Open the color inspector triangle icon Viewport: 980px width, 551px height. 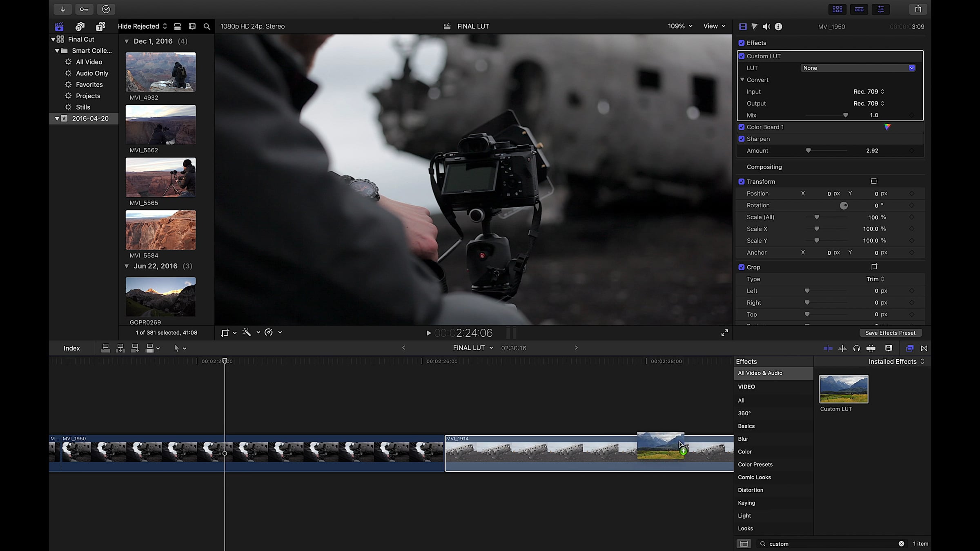point(755,27)
